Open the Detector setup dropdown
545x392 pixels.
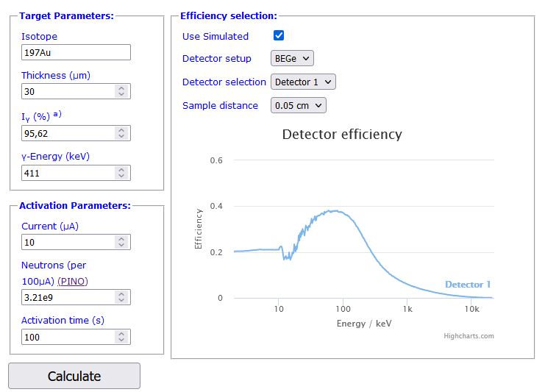click(x=292, y=58)
